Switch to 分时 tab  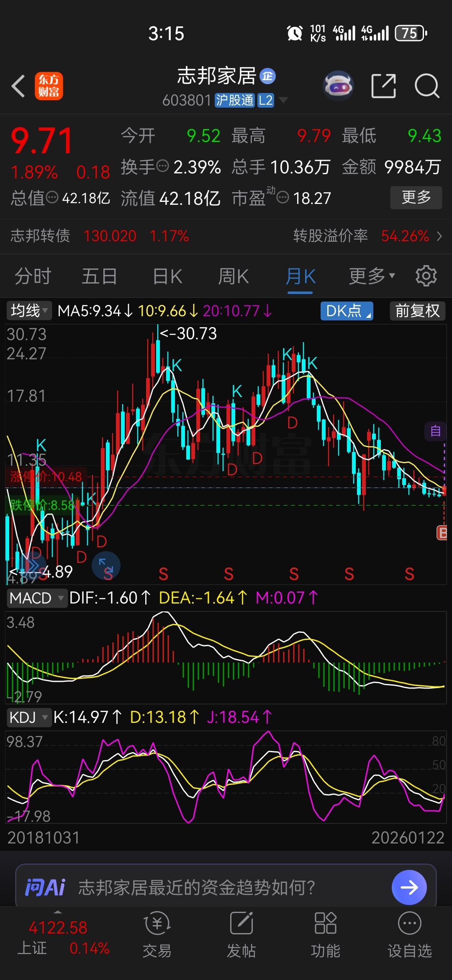click(x=33, y=276)
